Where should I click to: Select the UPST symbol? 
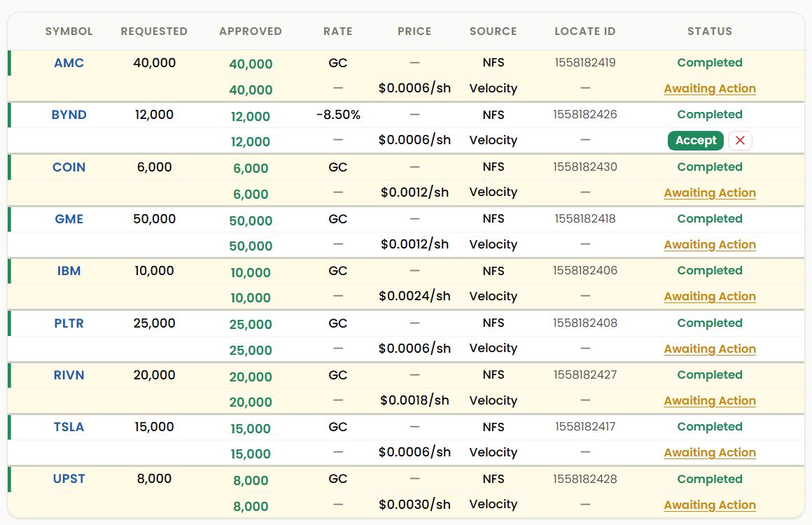(69, 479)
